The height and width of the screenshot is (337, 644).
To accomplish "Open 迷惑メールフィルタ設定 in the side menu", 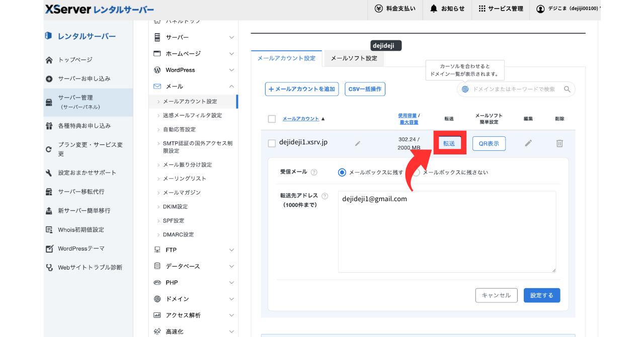I will [x=192, y=115].
